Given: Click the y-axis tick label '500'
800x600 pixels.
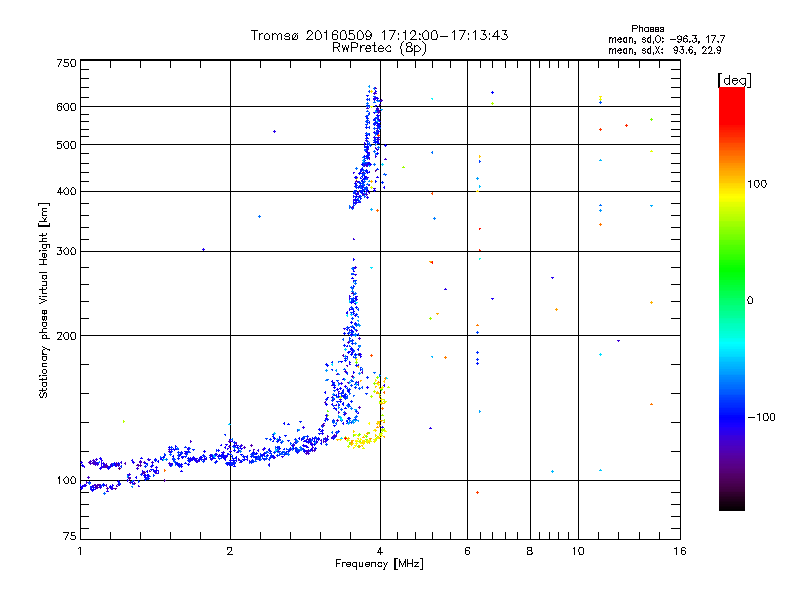Looking at the screenshot, I should [66, 145].
